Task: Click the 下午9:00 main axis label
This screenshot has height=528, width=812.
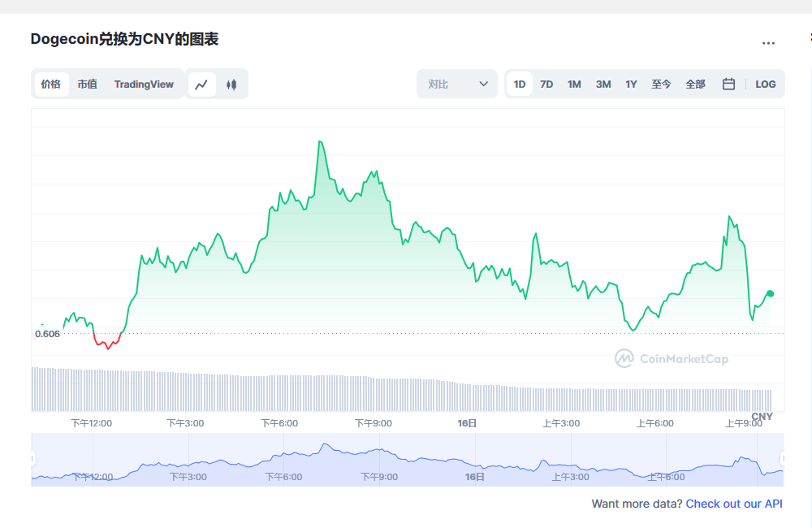Action: tap(374, 423)
